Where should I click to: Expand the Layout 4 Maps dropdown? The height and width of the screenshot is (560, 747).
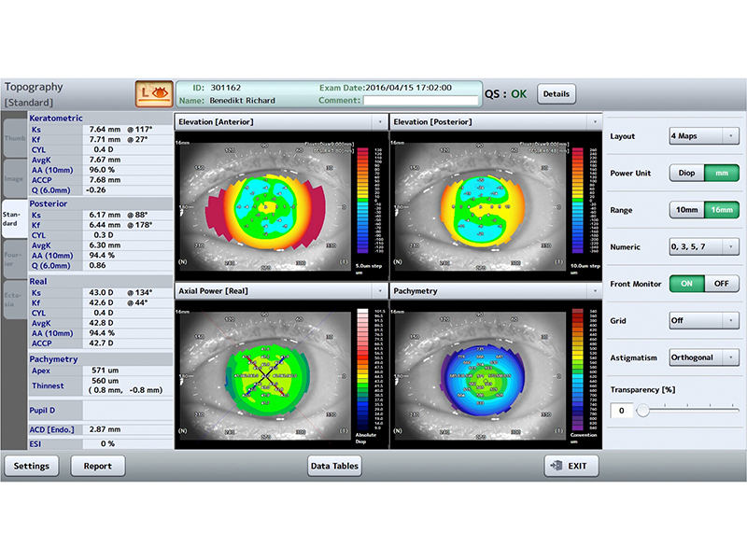(x=704, y=136)
